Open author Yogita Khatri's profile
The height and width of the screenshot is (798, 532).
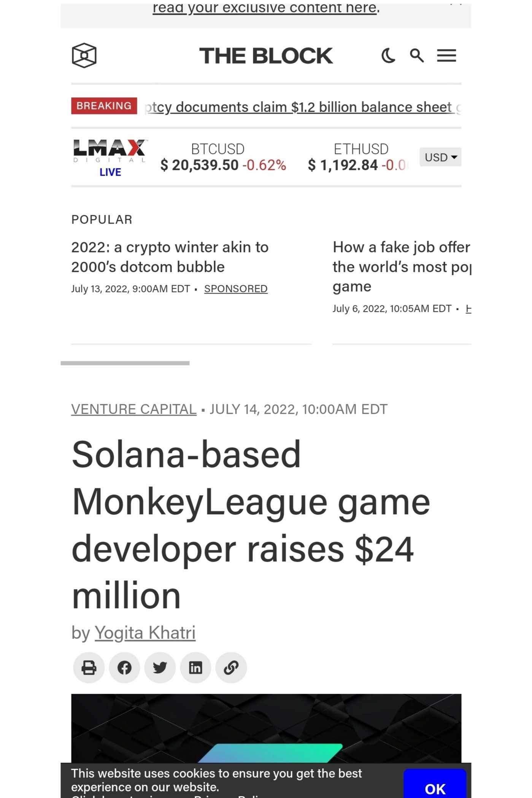pos(145,633)
